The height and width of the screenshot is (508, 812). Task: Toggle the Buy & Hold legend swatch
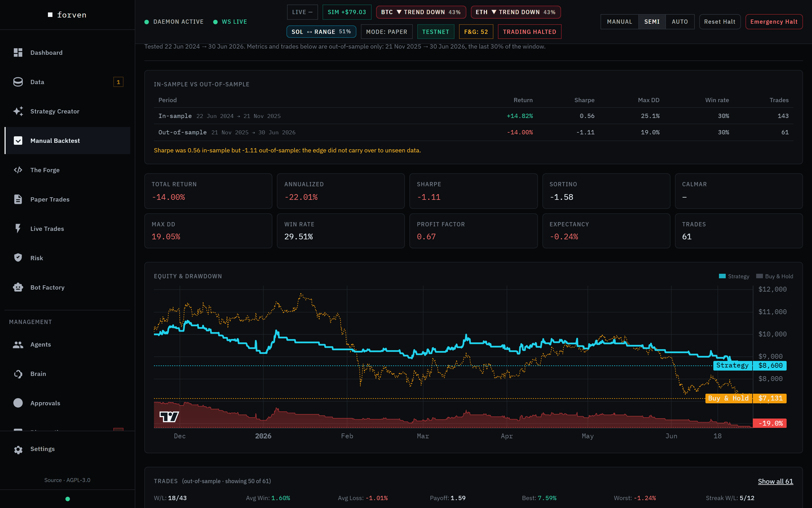(x=759, y=276)
